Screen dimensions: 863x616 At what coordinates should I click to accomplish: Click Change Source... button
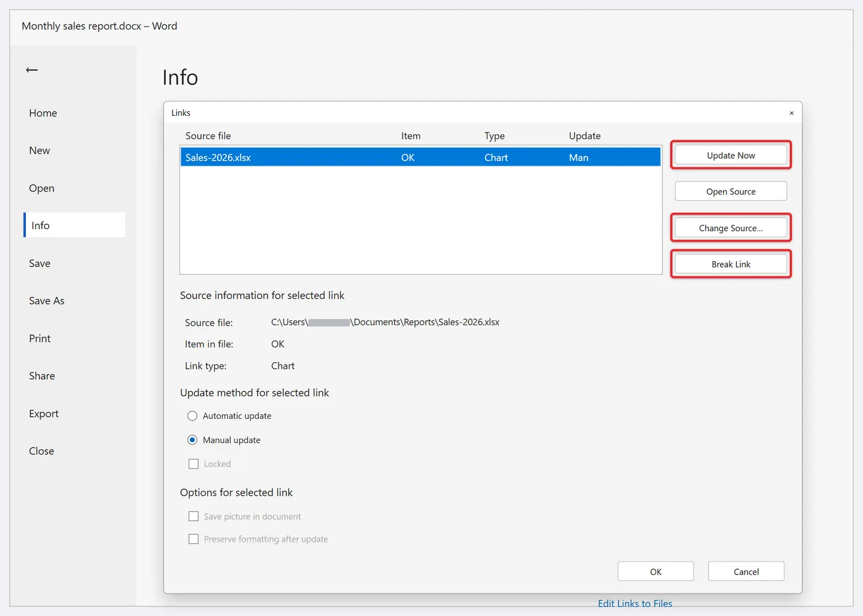(x=731, y=228)
